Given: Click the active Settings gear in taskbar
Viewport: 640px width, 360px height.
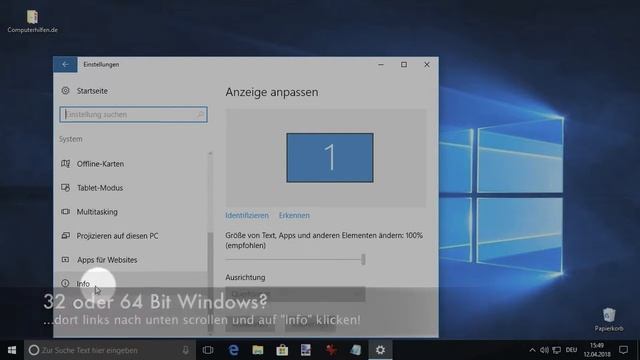Looking at the screenshot, I should pos(380,350).
